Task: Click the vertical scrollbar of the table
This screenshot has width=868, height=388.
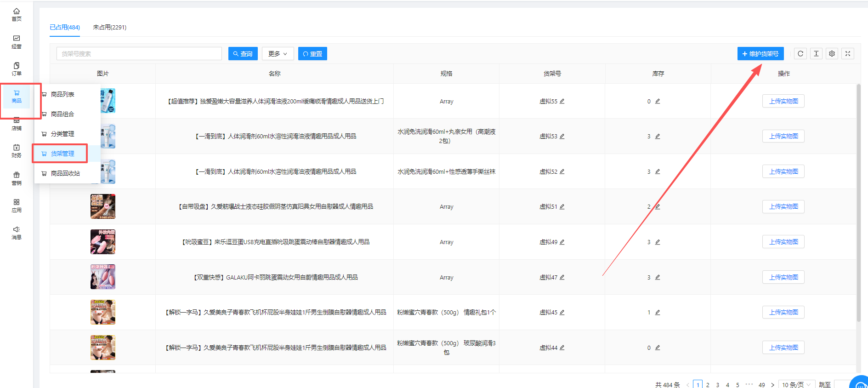Action: (858, 202)
